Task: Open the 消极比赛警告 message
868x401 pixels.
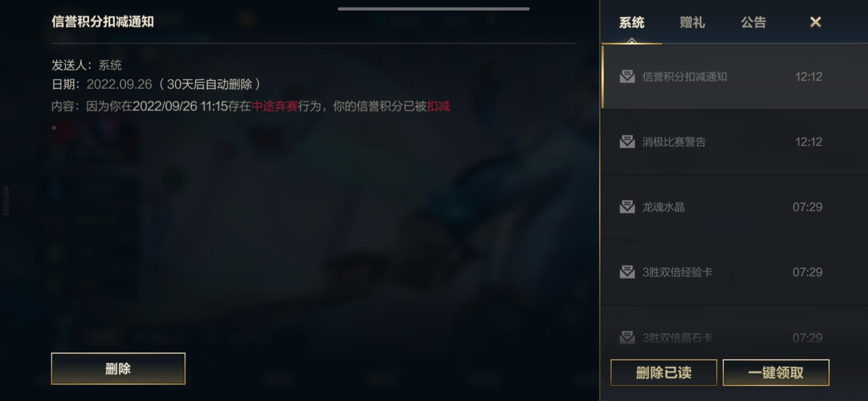Action: point(734,142)
